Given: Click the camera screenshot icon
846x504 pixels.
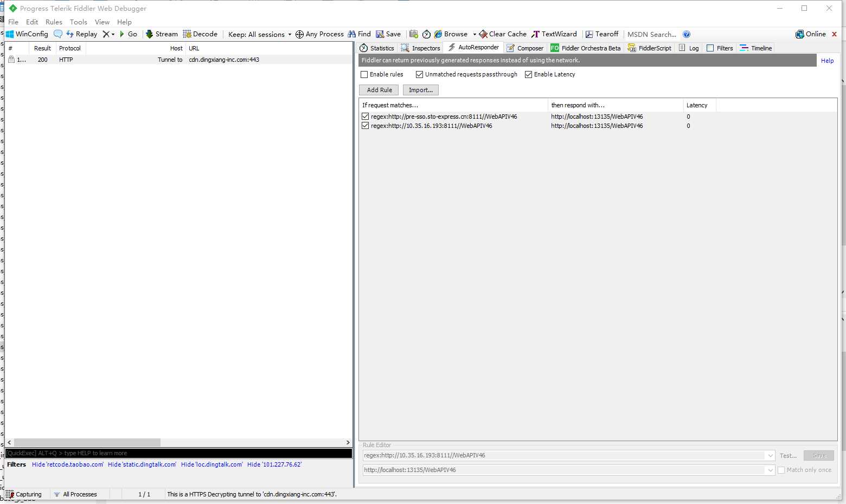Looking at the screenshot, I should tap(414, 34).
